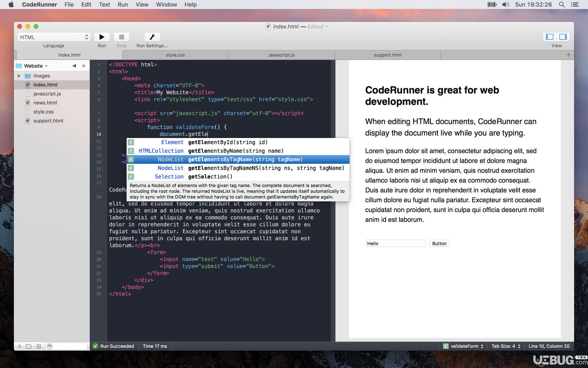Expand the images folder
The image size is (588, 368).
click(x=19, y=76)
